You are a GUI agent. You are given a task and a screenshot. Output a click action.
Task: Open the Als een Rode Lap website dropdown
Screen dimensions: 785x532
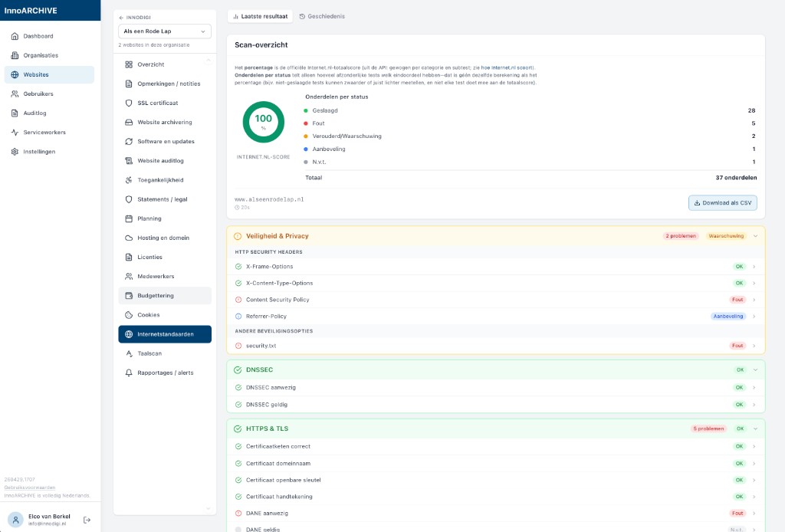tap(165, 31)
